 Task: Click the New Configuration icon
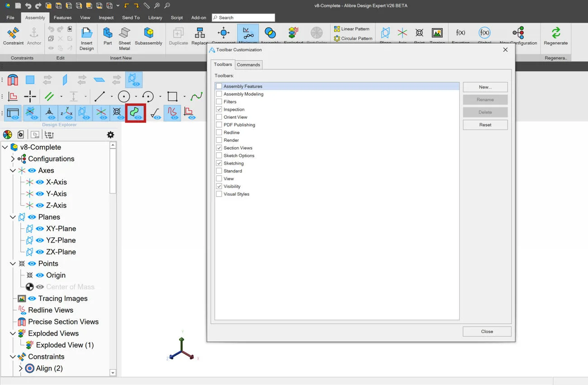pos(518,36)
